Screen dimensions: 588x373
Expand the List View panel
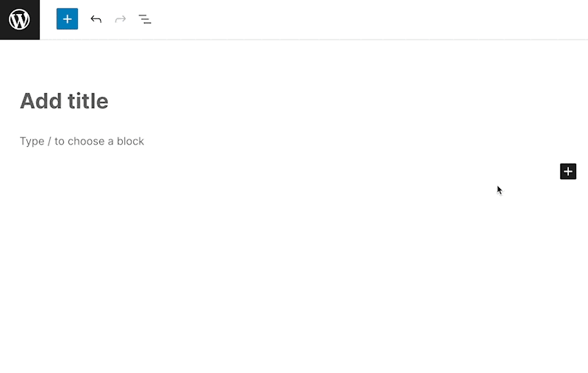click(x=145, y=19)
